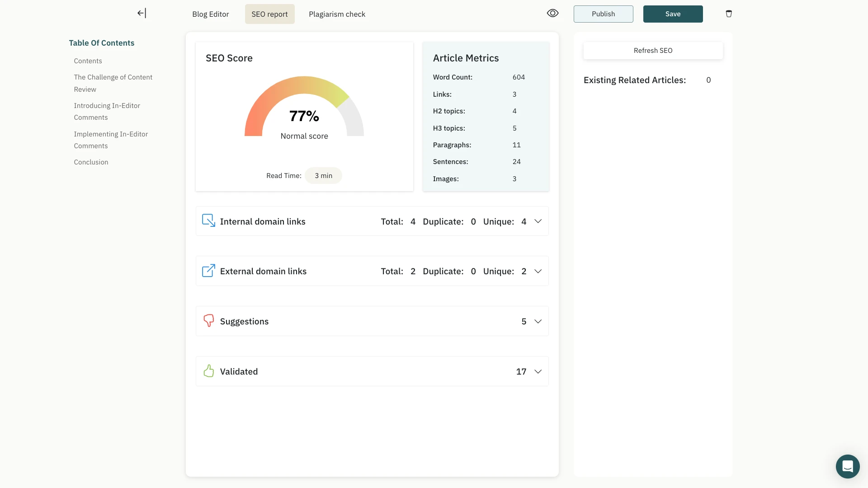
Task: Switch to the Blog Editor tab
Action: click(x=210, y=14)
